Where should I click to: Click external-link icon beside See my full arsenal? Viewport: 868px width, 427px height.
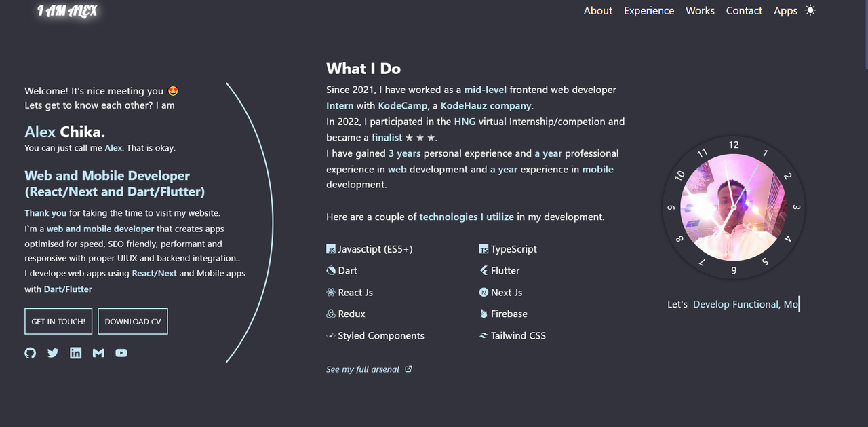tap(408, 369)
